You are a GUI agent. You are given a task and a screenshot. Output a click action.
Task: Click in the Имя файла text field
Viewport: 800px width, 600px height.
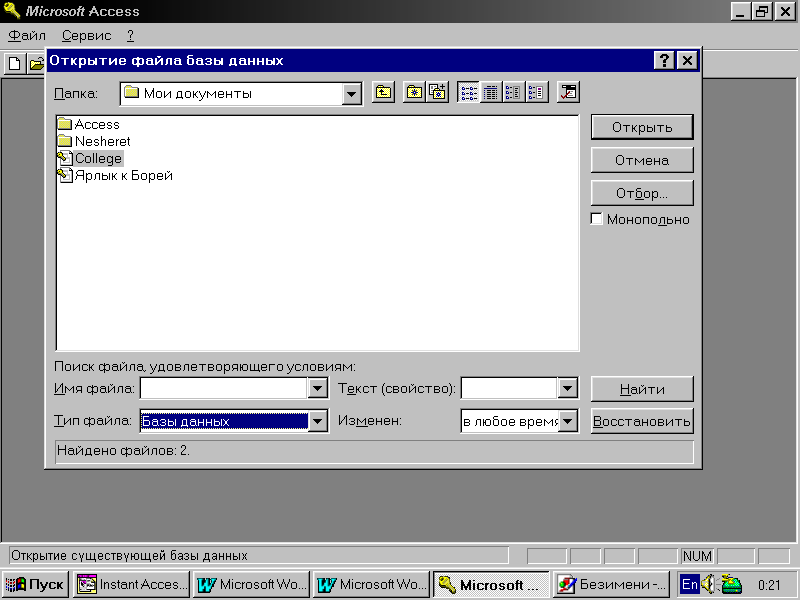(224, 388)
